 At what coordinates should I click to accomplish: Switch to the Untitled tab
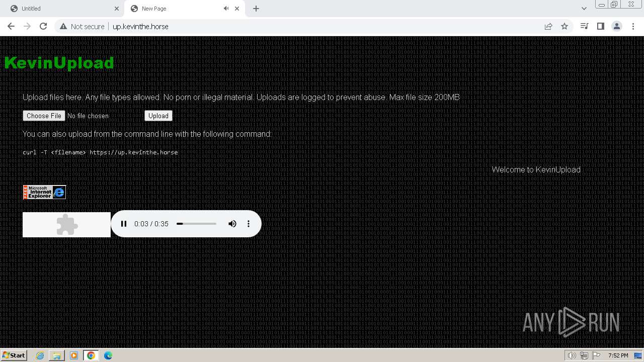pyautogui.click(x=63, y=9)
